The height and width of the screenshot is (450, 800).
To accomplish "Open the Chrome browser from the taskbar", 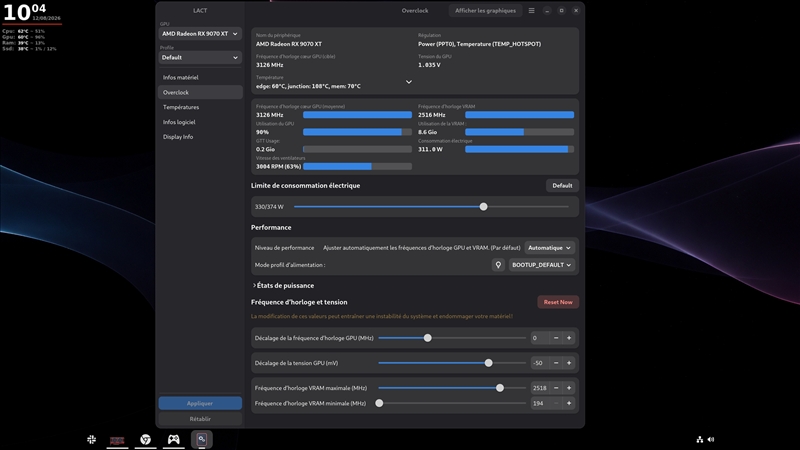I will point(145,439).
